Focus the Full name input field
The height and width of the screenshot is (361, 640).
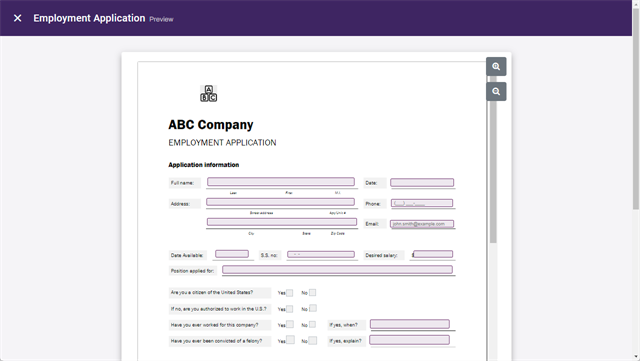[x=281, y=181]
